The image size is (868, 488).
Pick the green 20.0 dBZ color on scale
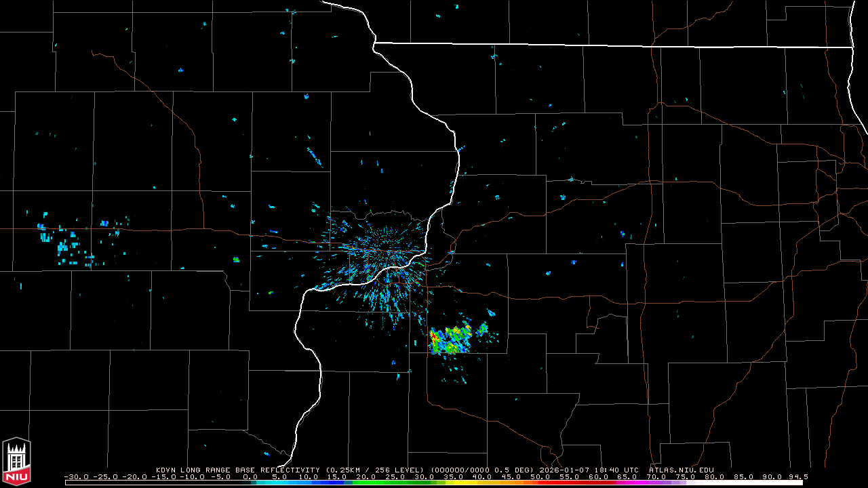tap(366, 482)
